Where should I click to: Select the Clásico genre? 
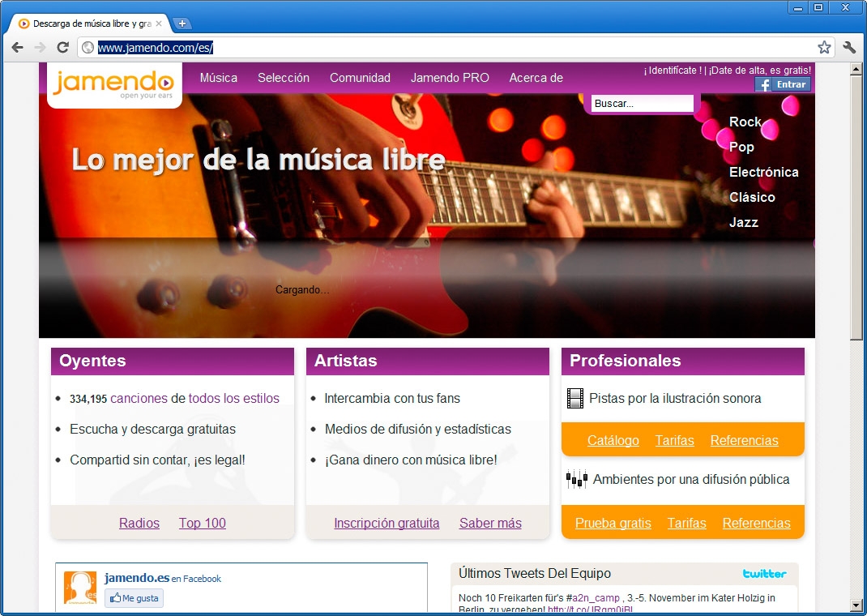[x=752, y=198]
